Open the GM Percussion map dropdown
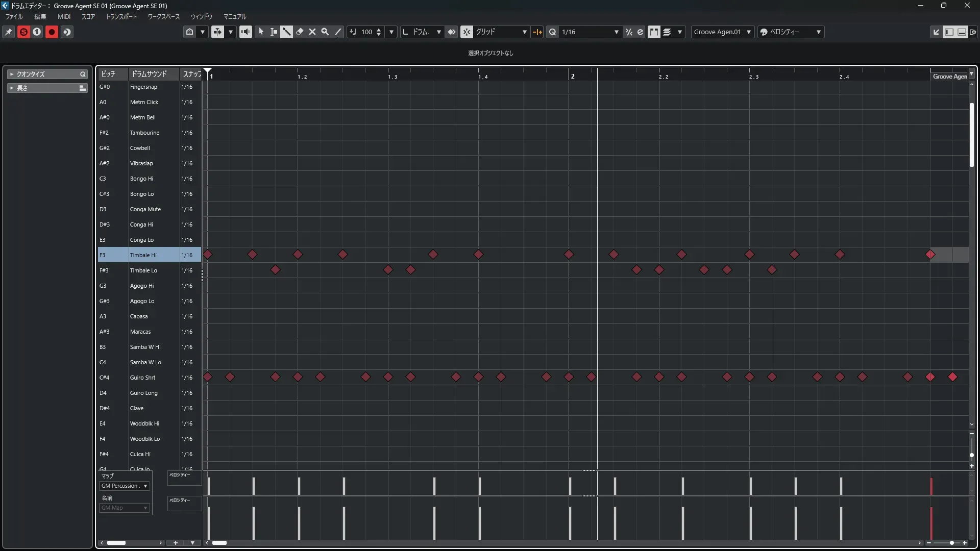This screenshot has height=551, width=980. [124, 486]
